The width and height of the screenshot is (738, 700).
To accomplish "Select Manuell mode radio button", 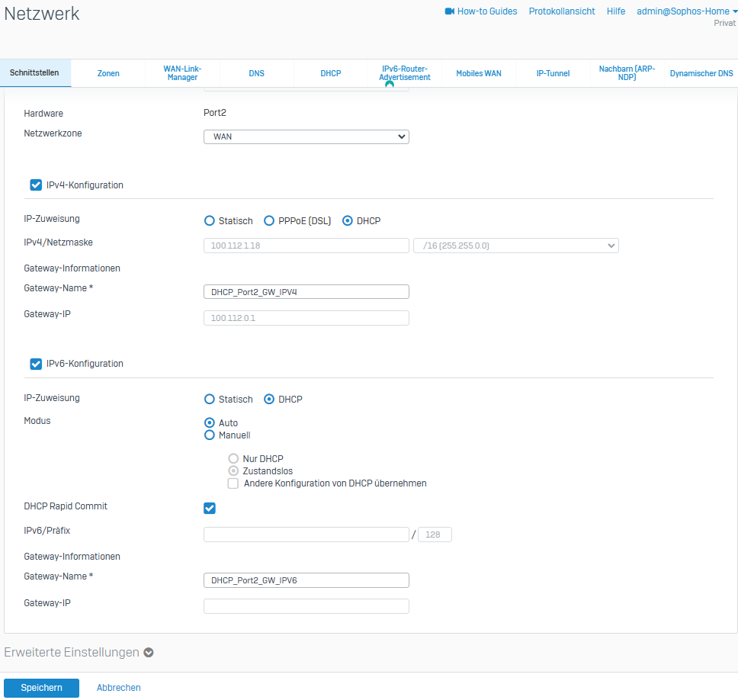I will click(210, 435).
